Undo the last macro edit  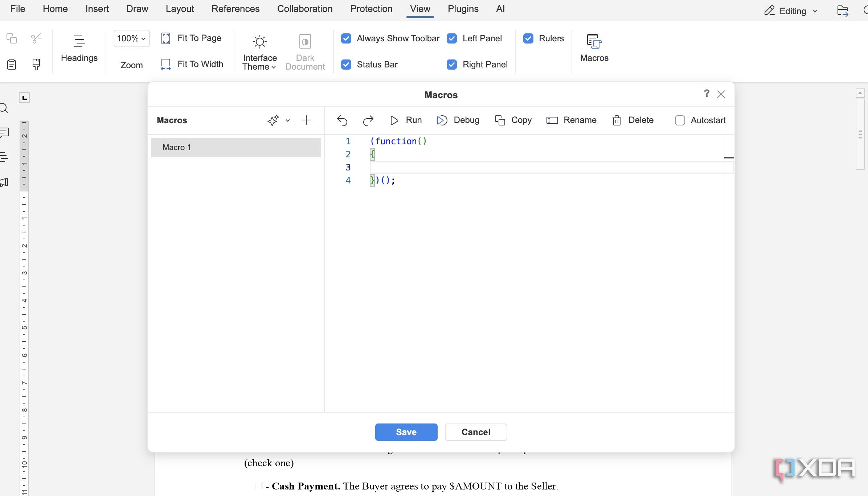coord(342,120)
